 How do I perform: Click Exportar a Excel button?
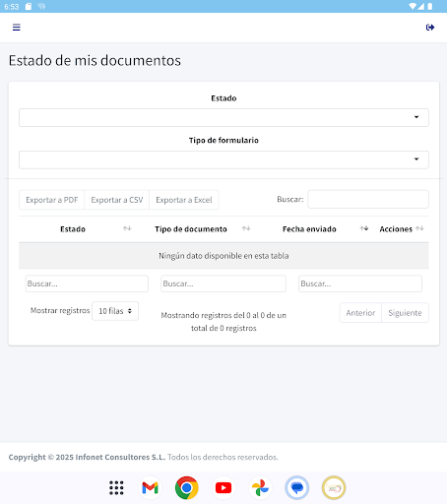click(184, 200)
